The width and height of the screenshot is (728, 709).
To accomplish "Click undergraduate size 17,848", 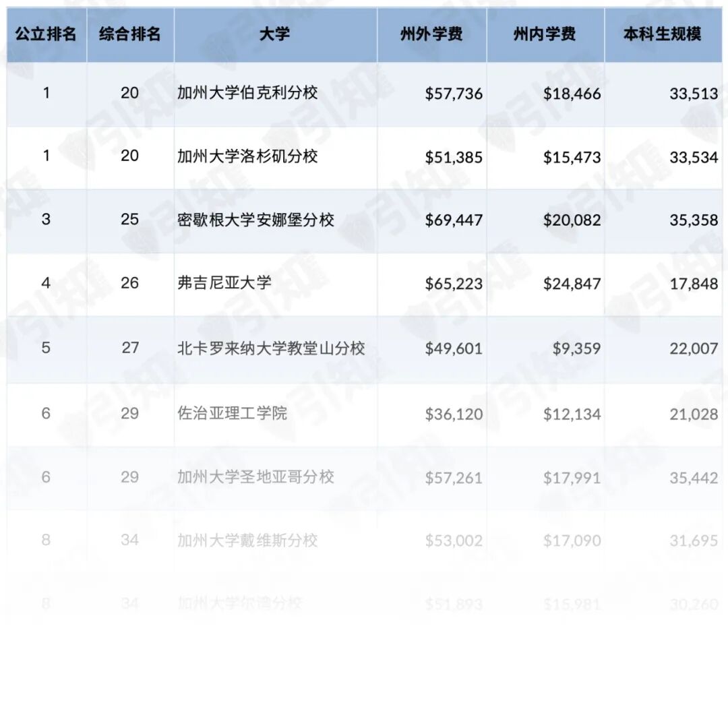I will (694, 284).
